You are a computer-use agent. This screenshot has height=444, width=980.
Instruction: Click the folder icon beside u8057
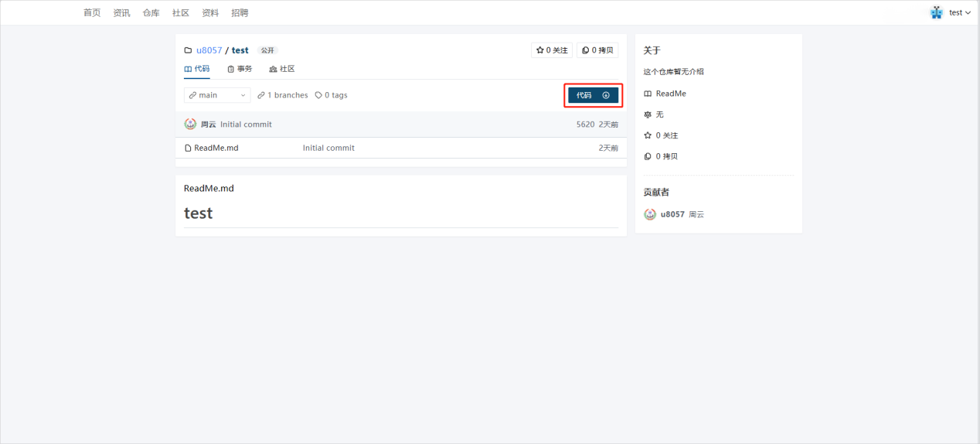[188, 50]
